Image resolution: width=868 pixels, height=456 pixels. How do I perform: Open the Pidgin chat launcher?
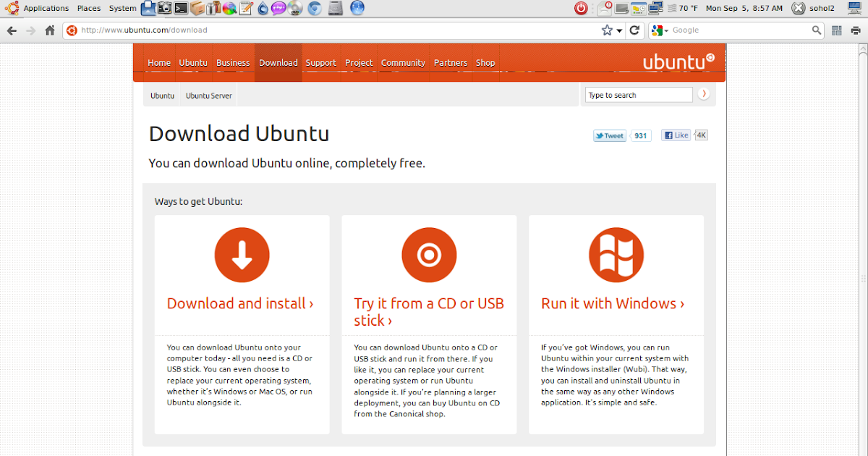[278, 8]
